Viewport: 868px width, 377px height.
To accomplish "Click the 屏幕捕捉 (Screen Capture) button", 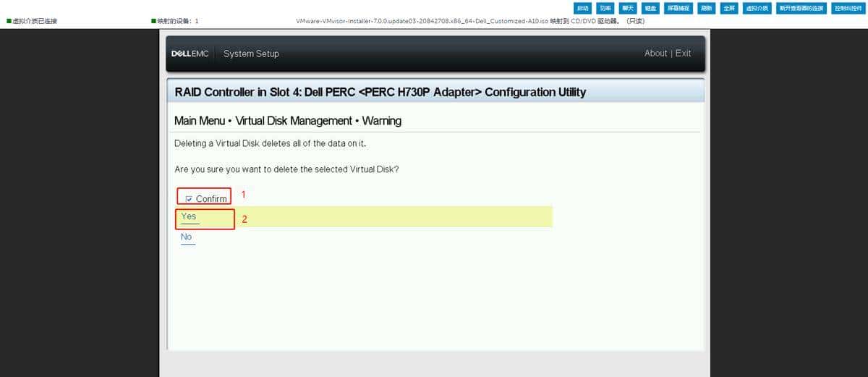I will 678,8.
